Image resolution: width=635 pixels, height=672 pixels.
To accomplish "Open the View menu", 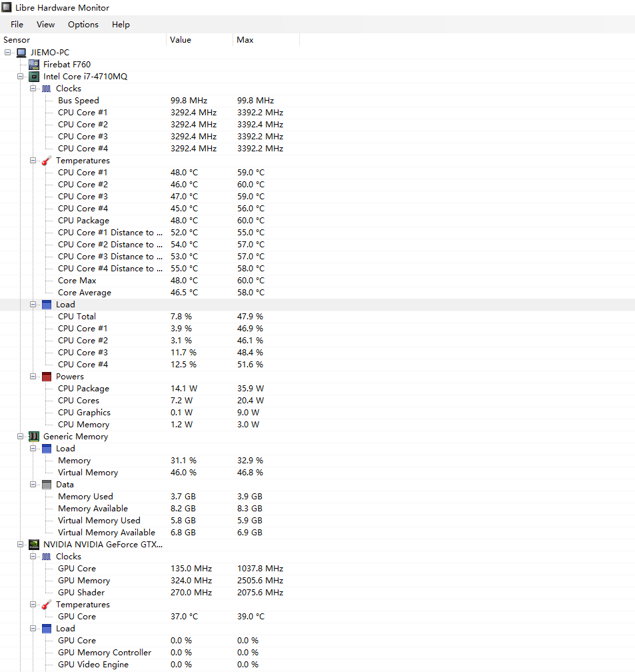I will pyautogui.click(x=45, y=25).
